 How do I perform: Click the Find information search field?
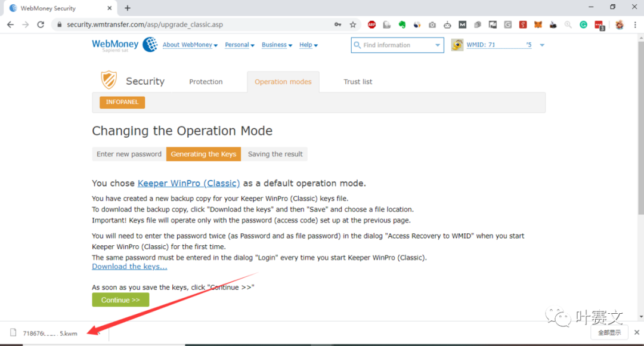pyautogui.click(x=397, y=45)
